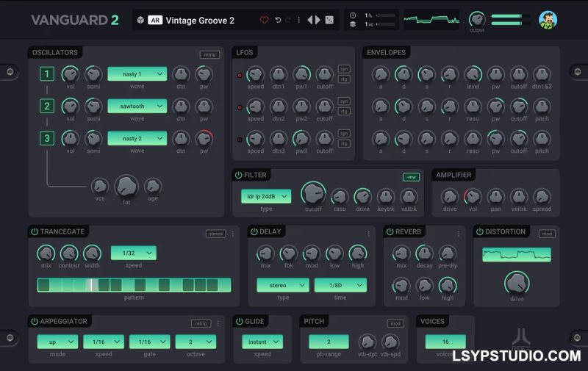Open oscillator 3 wave dropdown showing nasty 2
588x371 pixels.
(137, 138)
